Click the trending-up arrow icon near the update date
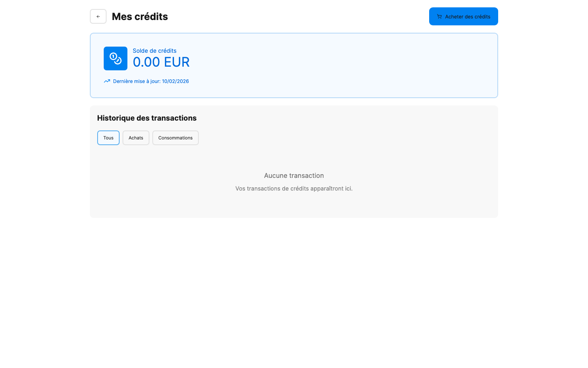Viewport: 588px width, 368px height. (107, 81)
